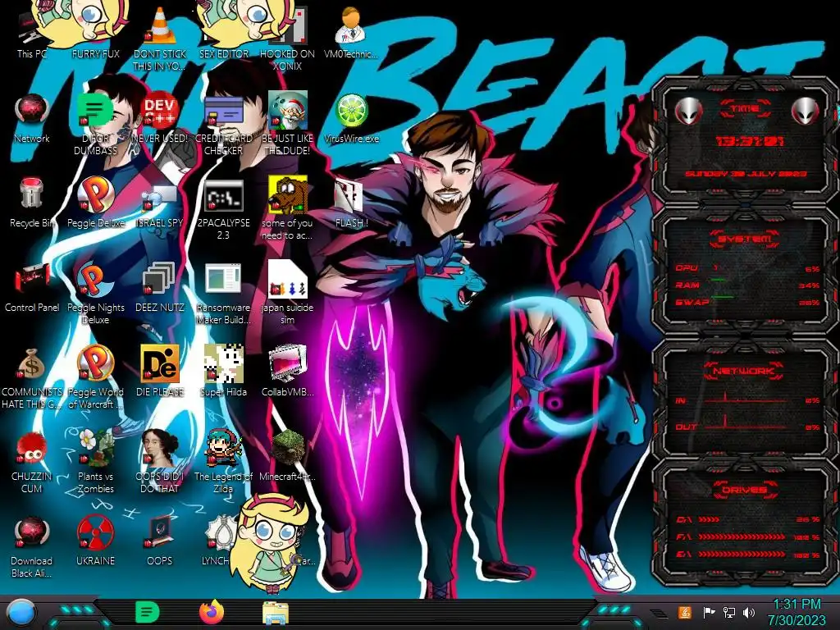This screenshot has height=630, width=840.
Task: Launch Super Hilda game icon
Action: (223, 371)
